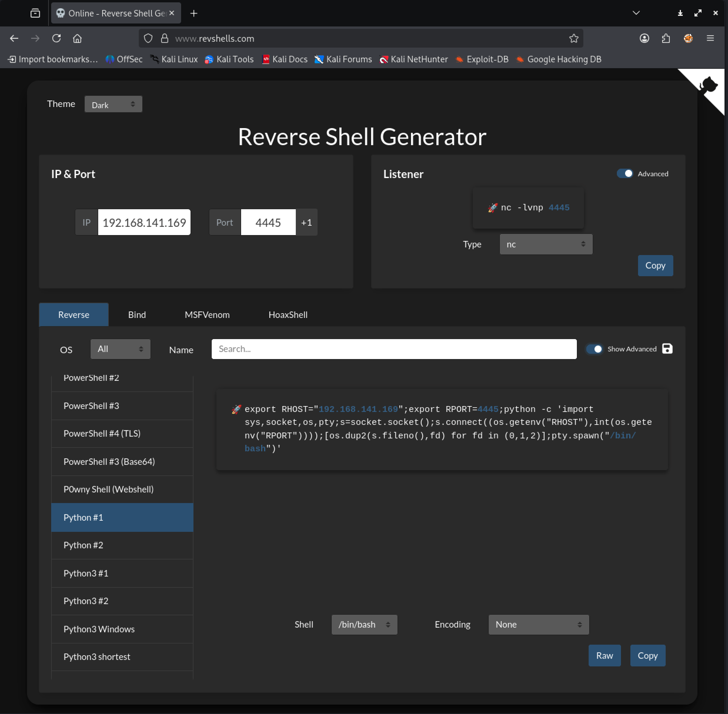Bookmark this page with the star icon
Screen dimensions: 728x714
point(574,38)
